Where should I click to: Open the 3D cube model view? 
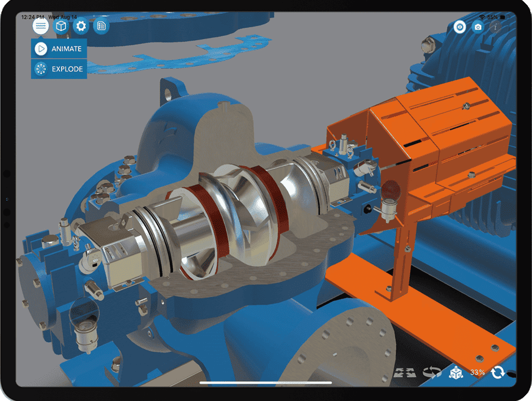coord(61,26)
